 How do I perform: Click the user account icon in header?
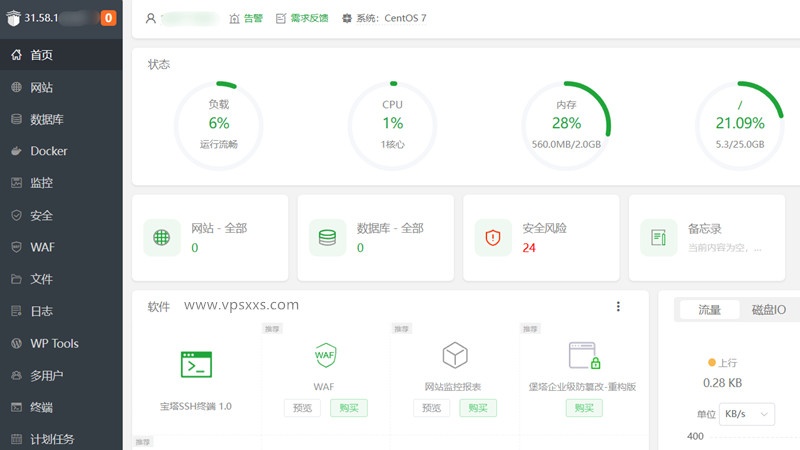click(x=151, y=18)
